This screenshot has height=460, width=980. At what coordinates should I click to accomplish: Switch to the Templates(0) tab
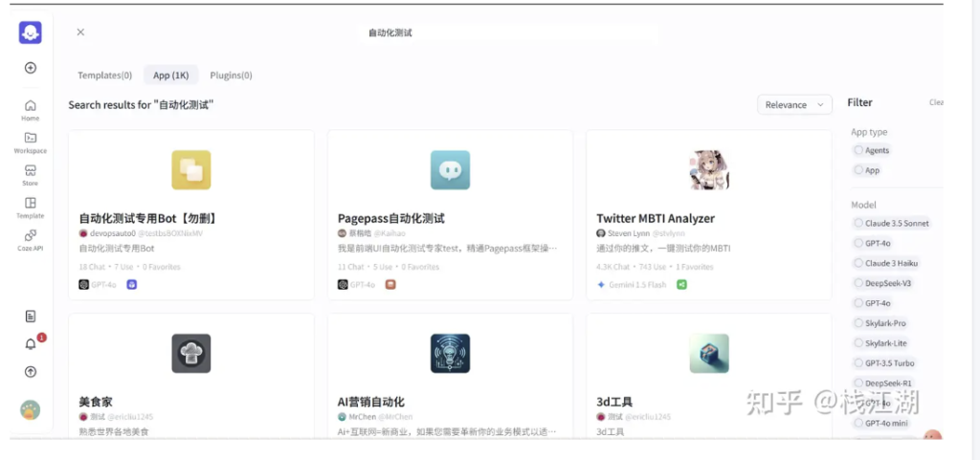point(104,75)
